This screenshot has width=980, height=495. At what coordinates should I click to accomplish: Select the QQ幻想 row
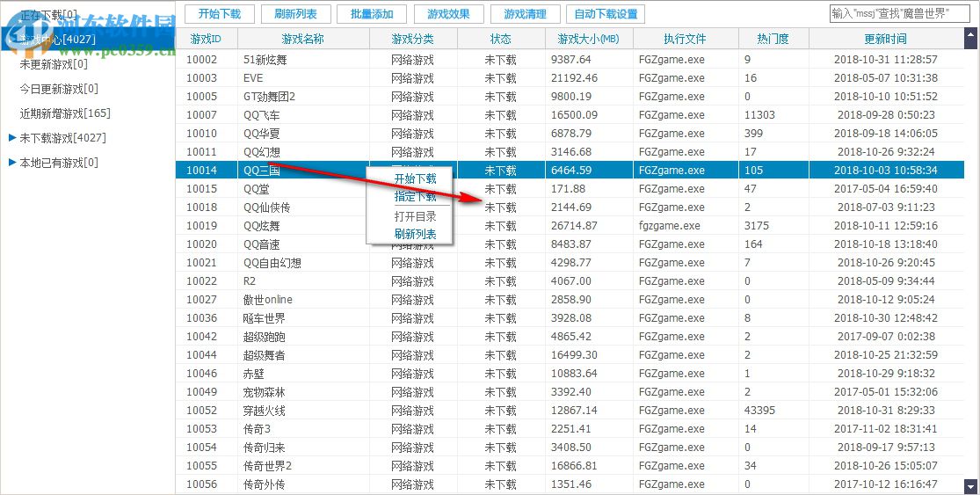pyautogui.click(x=570, y=152)
